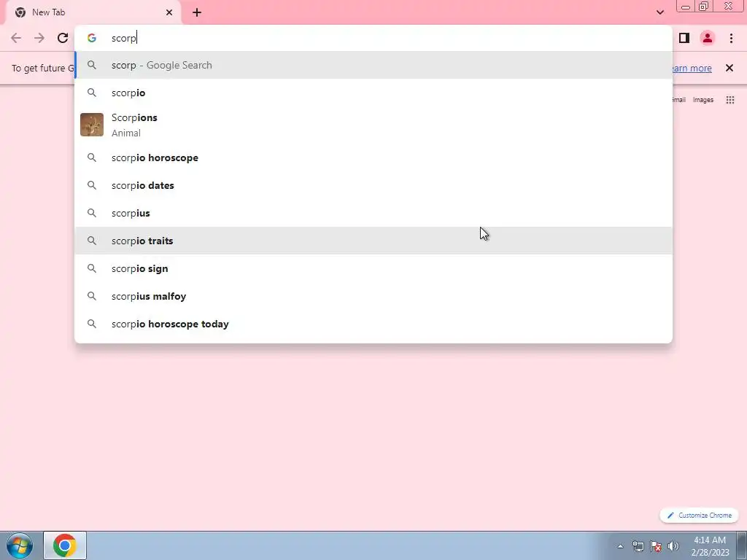747x560 pixels.
Task: Select the 'scorpius' suggestion
Action: pyautogui.click(x=373, y=213)
